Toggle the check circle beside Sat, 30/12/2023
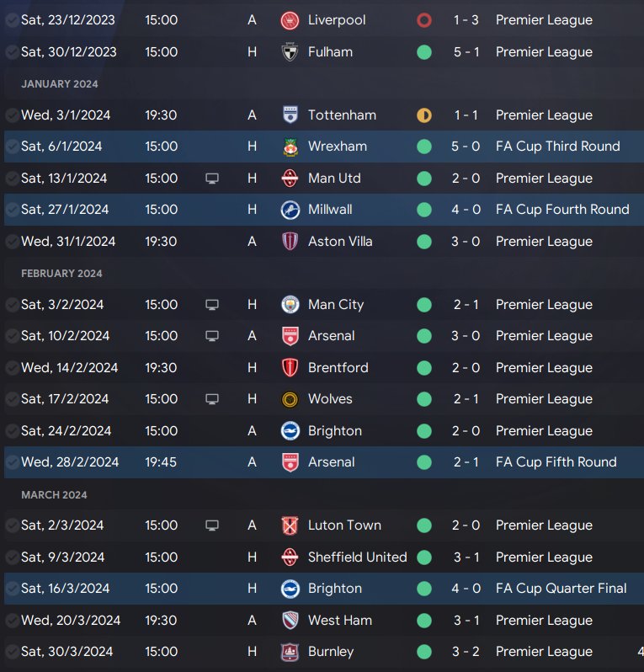The width and height of the screenshot is (644, 672). click(12, 52)
